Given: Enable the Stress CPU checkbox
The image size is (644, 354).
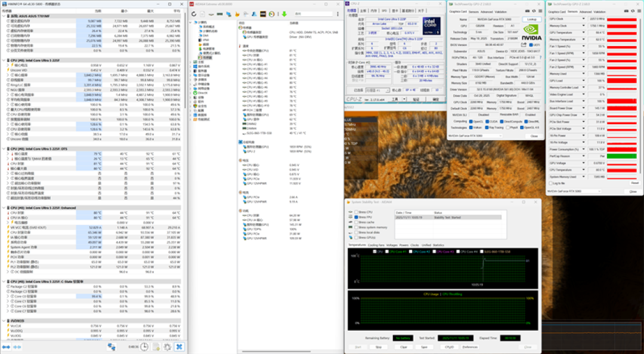Looking at the screenshot, I should [x=357, y=212].
